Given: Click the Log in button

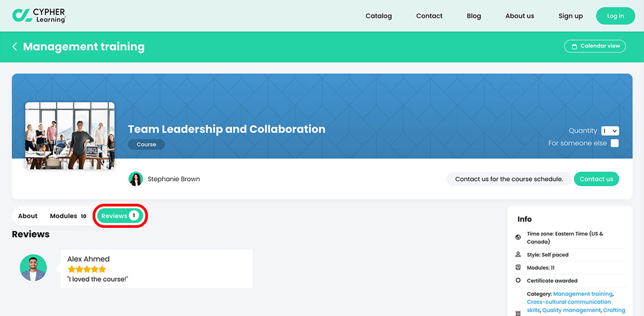Looking at the screenshot, I should pos(615,16).
